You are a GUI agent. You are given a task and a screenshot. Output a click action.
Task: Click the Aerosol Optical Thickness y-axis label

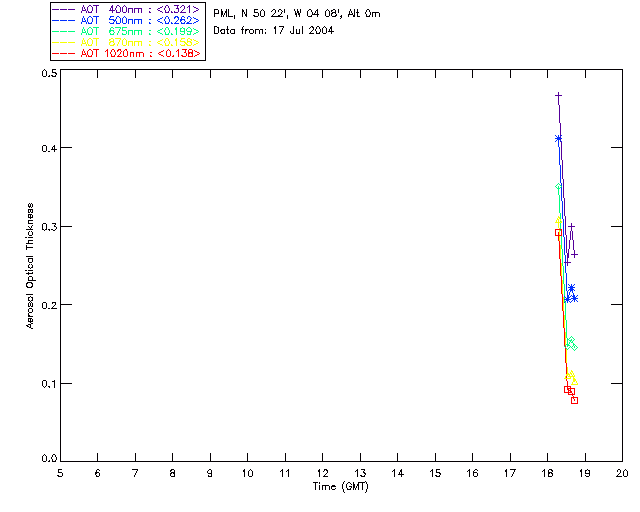31,270
